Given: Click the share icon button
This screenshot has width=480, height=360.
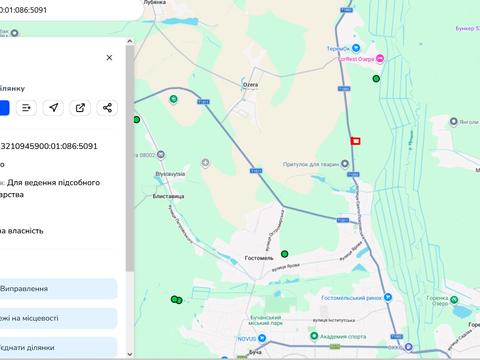Looking at the screenshot, I should coord(107,108).
